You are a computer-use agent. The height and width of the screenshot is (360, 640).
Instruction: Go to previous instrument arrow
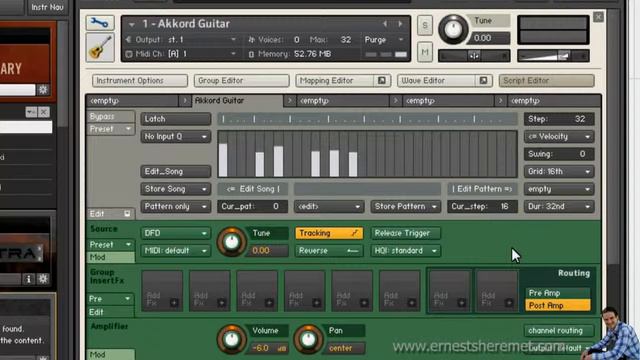[x=384, y=24]
